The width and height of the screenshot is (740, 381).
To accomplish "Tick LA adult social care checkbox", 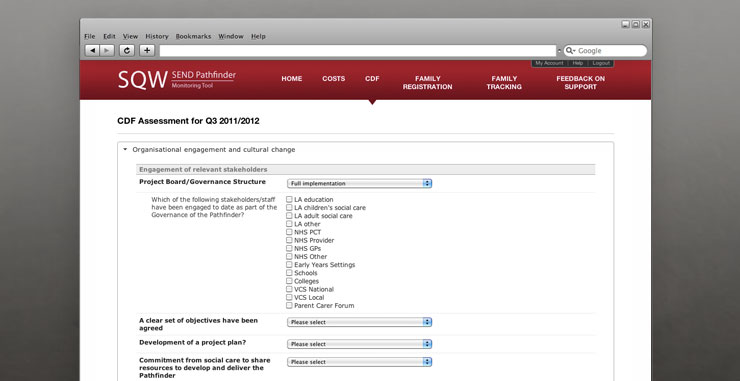I will [x=289, y=215].
